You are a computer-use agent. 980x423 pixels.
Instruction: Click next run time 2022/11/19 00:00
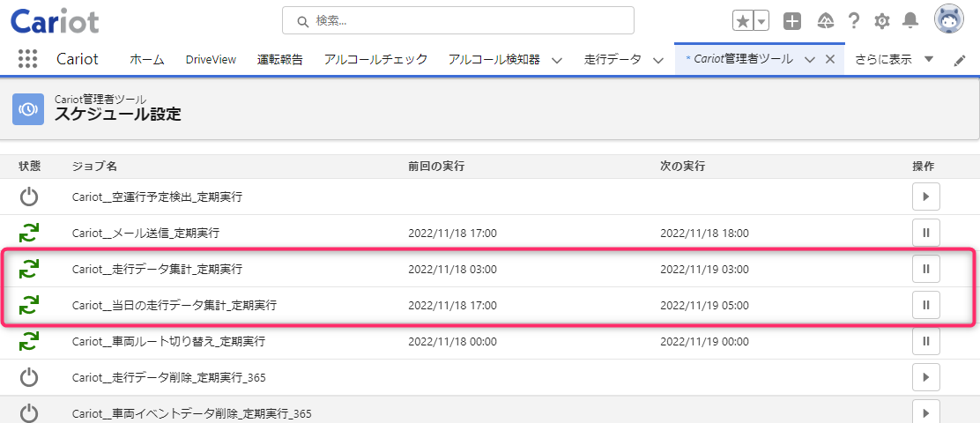[x=704, y=342]
